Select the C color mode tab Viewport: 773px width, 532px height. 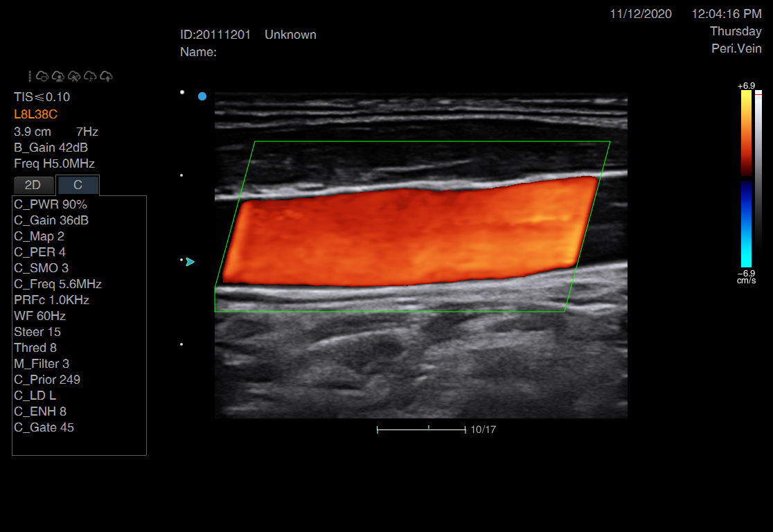pos(78,185)
